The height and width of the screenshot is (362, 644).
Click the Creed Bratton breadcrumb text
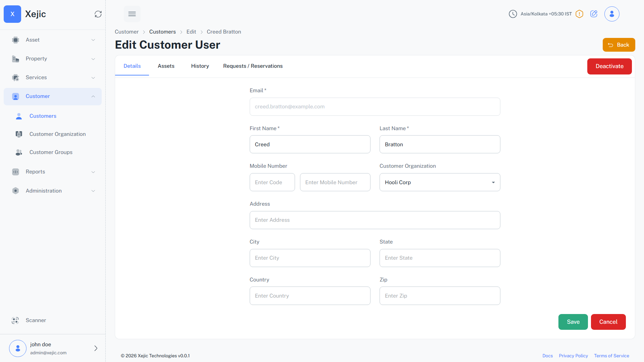pos(224,32)
